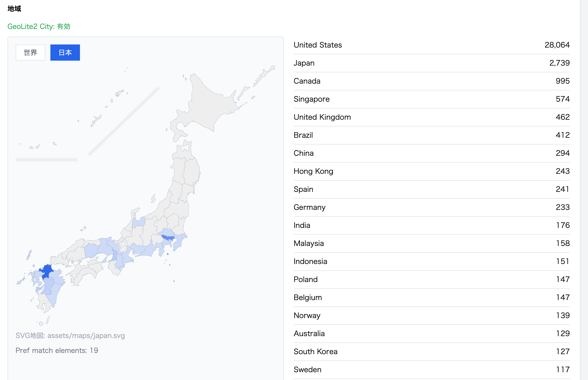The image size is (588, 380).
Task: Click the GeoLite2 City status text
Action: [39, 26]
